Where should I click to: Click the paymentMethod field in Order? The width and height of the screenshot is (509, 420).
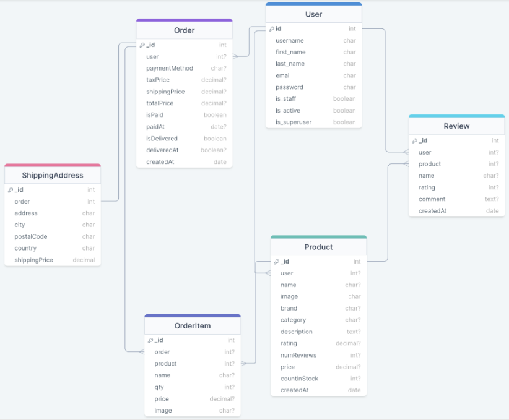click(185, 69)
